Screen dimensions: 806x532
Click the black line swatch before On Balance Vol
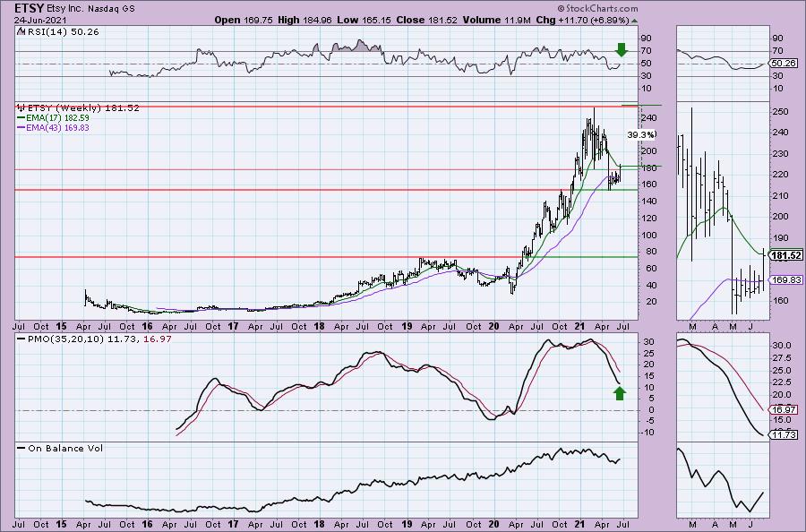point(21,448)
